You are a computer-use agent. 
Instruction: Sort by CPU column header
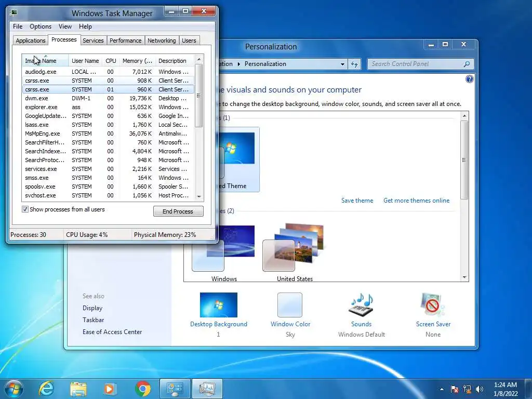pos(111,61)
